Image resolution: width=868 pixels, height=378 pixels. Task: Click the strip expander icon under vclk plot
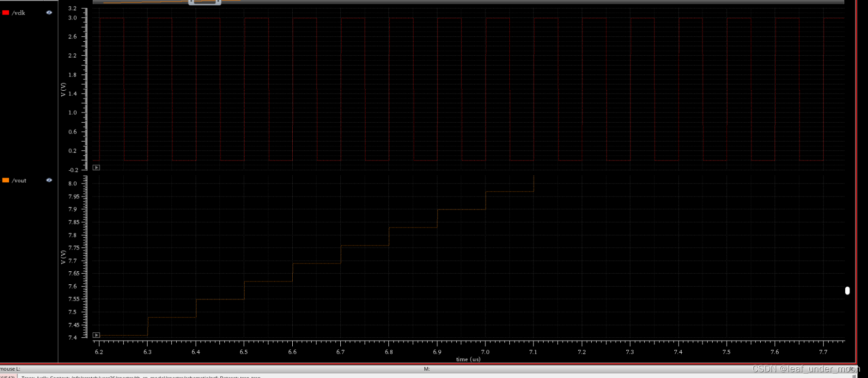[97, 167]
